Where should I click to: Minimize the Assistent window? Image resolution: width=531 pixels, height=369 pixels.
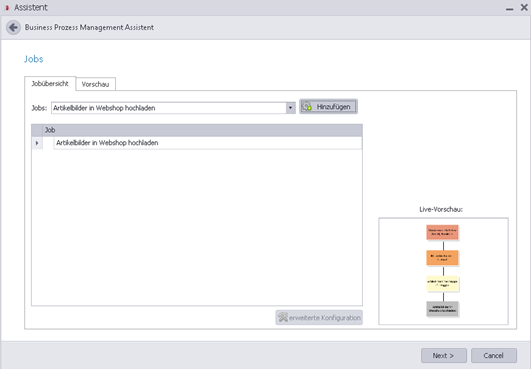[509, 8]
